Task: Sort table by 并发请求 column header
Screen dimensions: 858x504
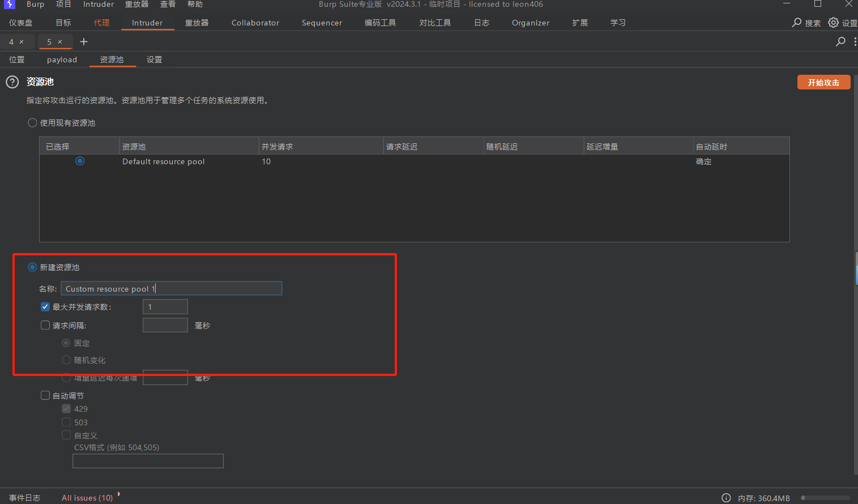Action: (x=321, y=146)
